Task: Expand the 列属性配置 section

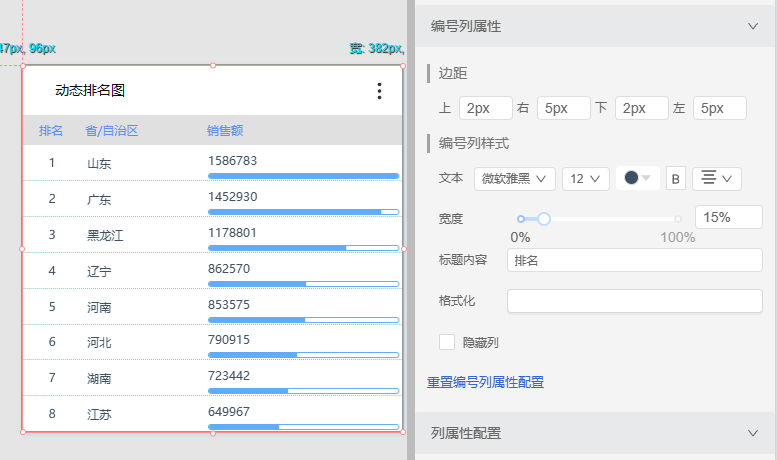Action: [753, 433]
